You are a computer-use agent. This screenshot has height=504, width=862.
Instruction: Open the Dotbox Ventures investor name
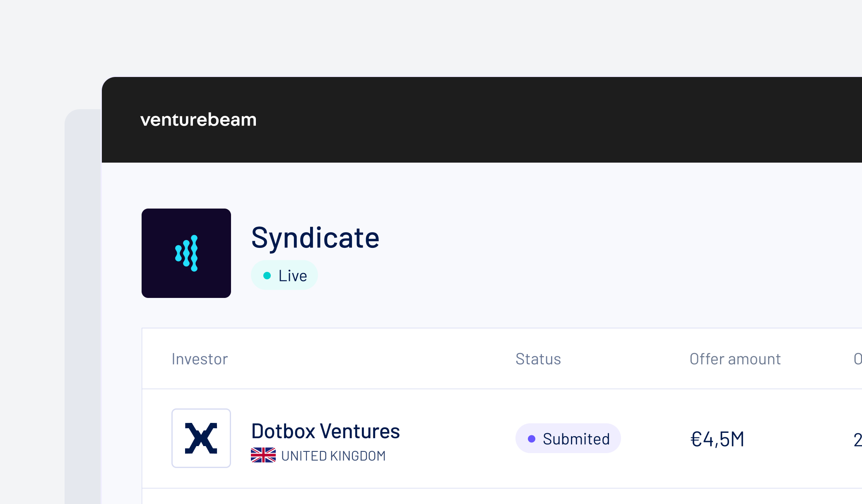(x=325, y=431)
